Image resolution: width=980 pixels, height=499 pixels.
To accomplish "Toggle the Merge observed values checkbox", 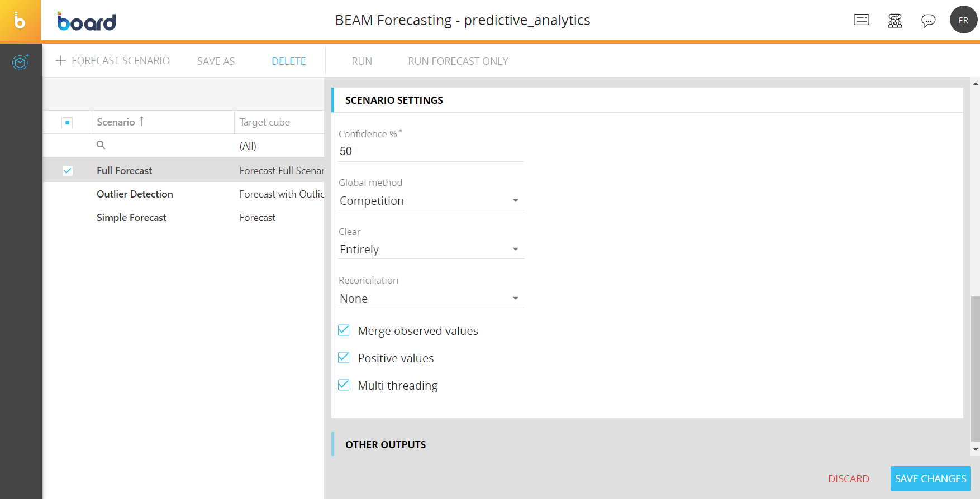I will coord(344,330).
